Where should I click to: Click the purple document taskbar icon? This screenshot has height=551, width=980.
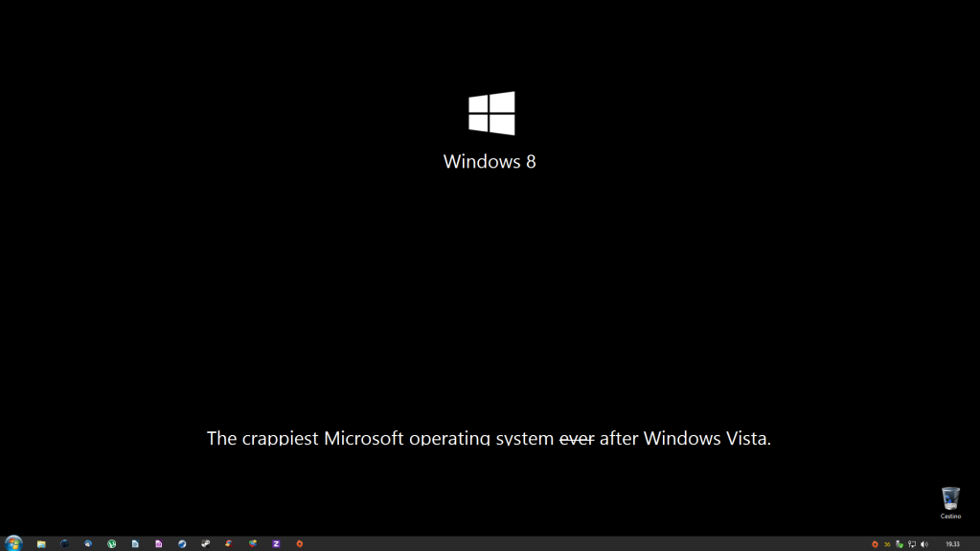159,543
